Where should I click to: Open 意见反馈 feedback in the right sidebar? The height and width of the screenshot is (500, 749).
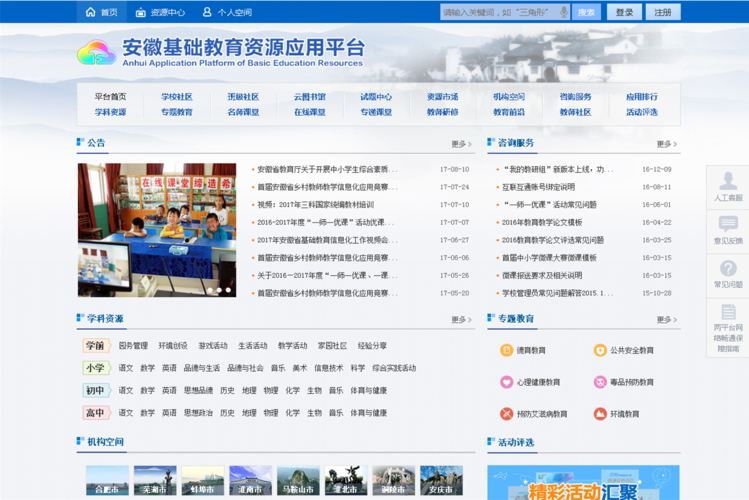tap(728, 230)
